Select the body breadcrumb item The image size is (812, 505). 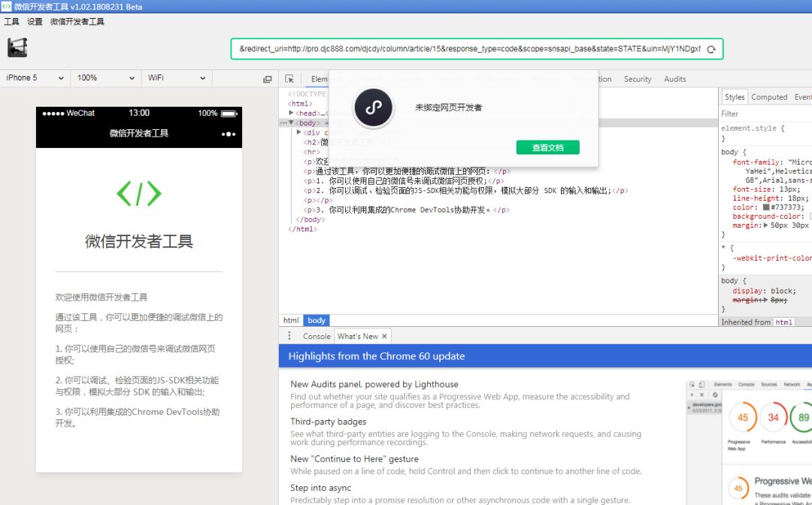[x=317, y=321]
